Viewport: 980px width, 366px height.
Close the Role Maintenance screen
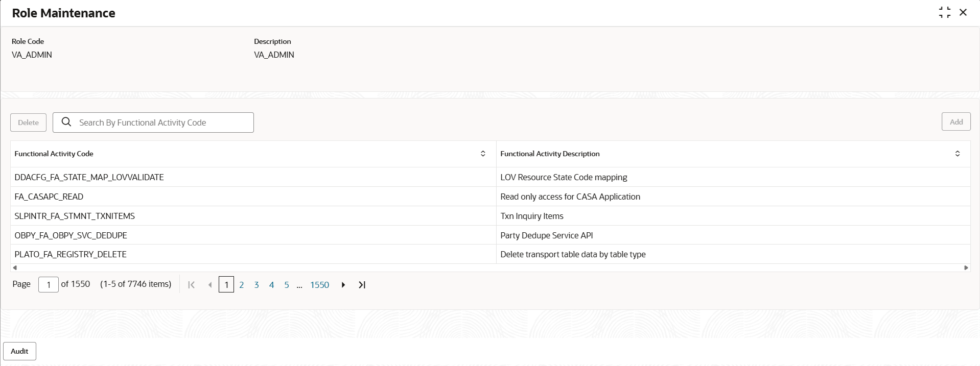963,13
